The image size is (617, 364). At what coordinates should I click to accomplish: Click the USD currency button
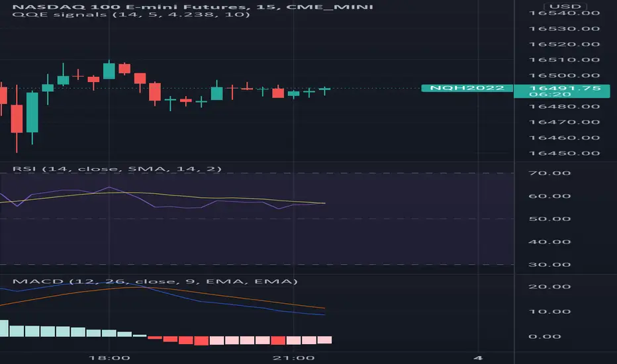(x=565, y=7)
